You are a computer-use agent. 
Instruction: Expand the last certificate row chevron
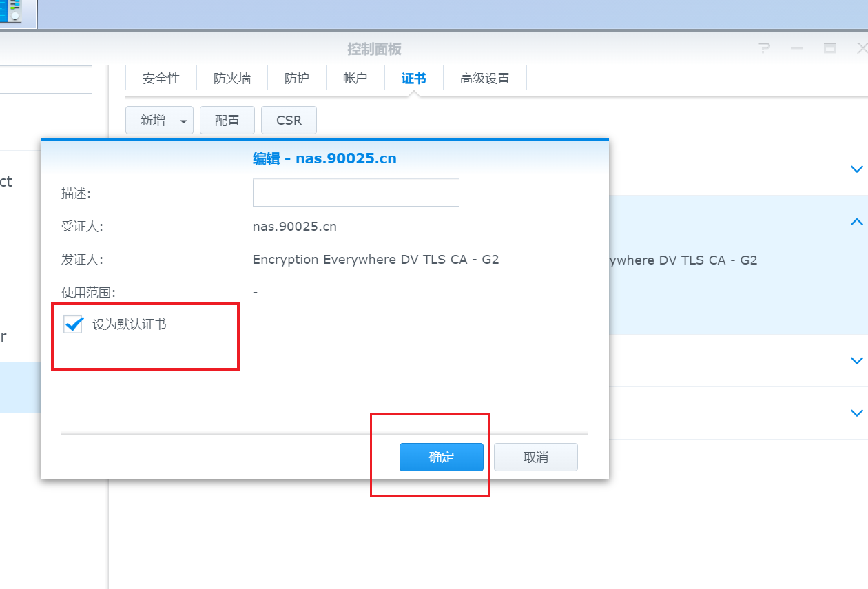pos(856,413)
